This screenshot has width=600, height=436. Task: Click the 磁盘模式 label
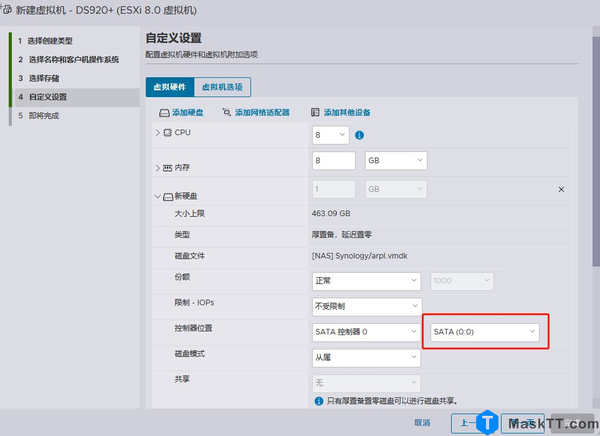[189, 354]
